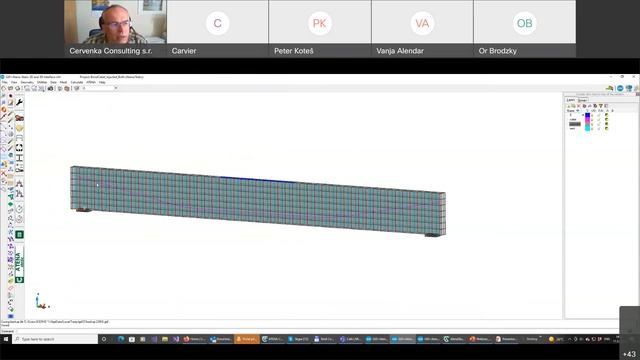Toggle visibility bulb for layer 0
Image resolution: width=640 pixels, height=360 pixels.
pyautogui.click(x=592, y=115)
